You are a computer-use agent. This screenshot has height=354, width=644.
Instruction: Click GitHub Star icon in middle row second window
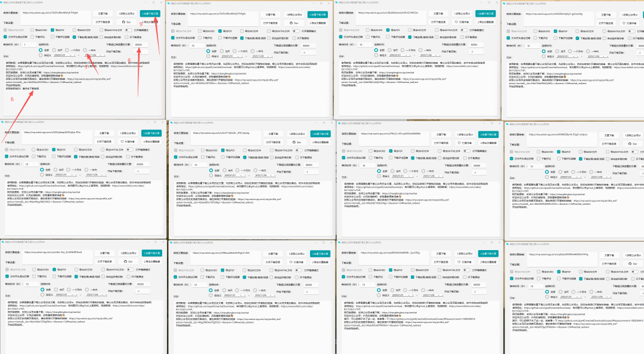coord(293,142)
